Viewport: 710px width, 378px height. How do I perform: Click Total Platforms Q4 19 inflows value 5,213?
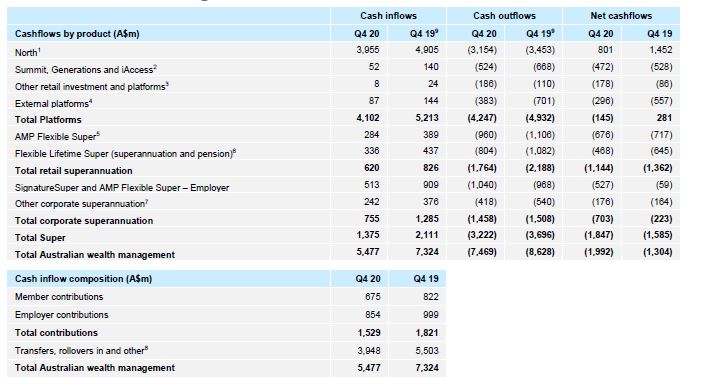(427, 118)
